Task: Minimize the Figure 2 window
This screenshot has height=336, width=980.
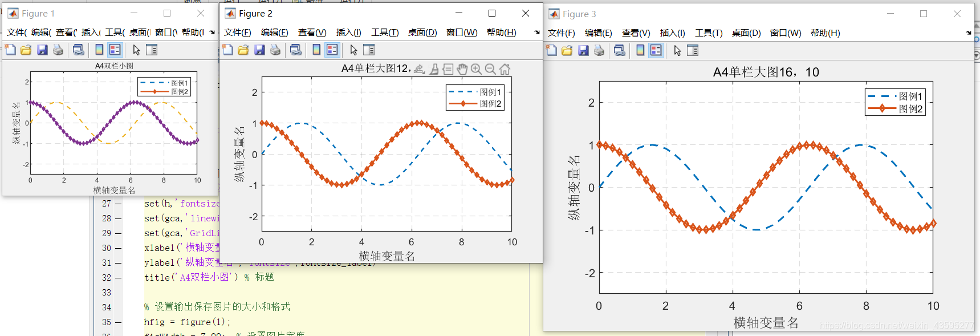Action: (x=459, y=13)
